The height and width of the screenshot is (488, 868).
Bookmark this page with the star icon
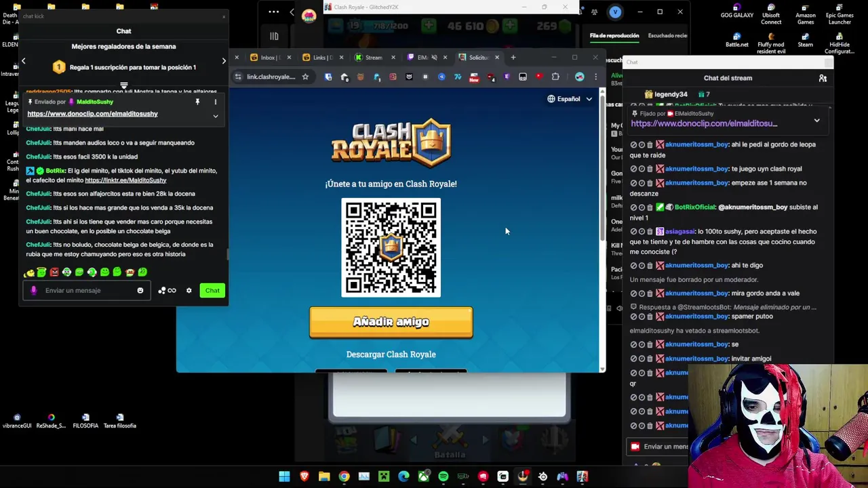[305, 77]
